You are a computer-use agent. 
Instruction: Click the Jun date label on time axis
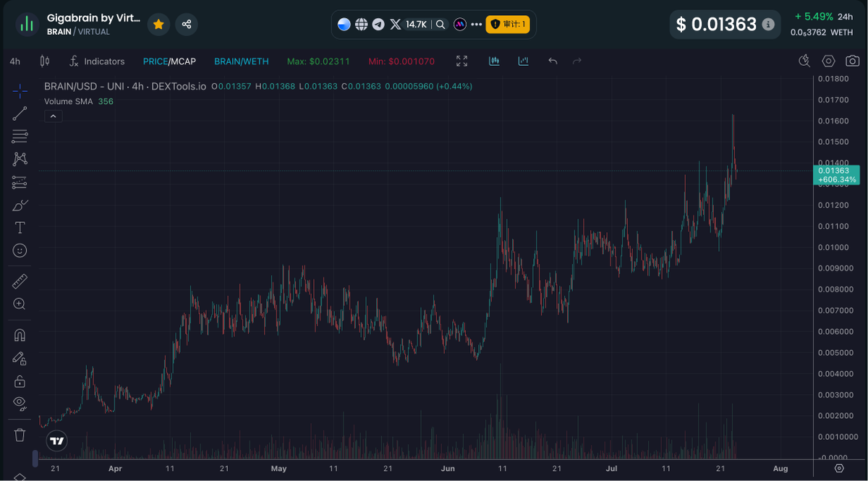(448, 469)
